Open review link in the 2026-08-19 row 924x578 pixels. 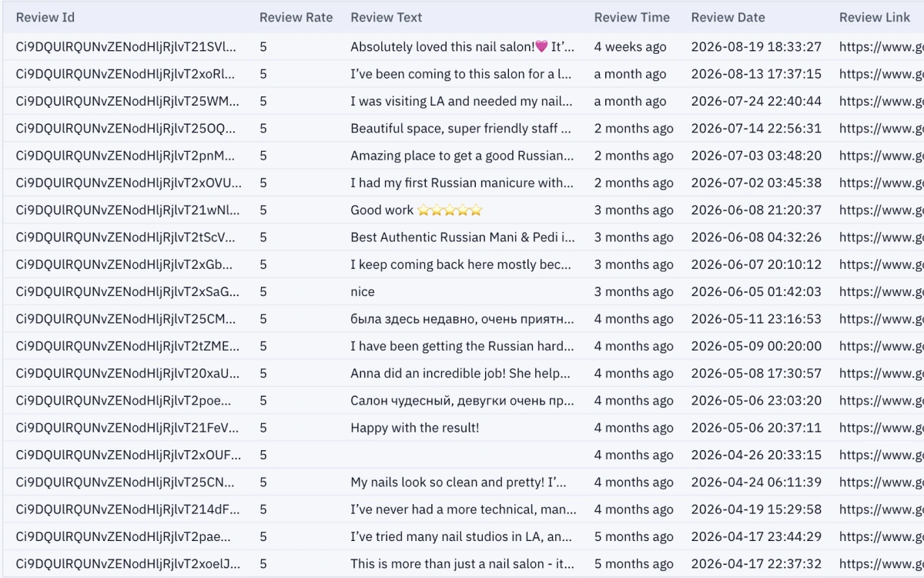coord(881,47)
